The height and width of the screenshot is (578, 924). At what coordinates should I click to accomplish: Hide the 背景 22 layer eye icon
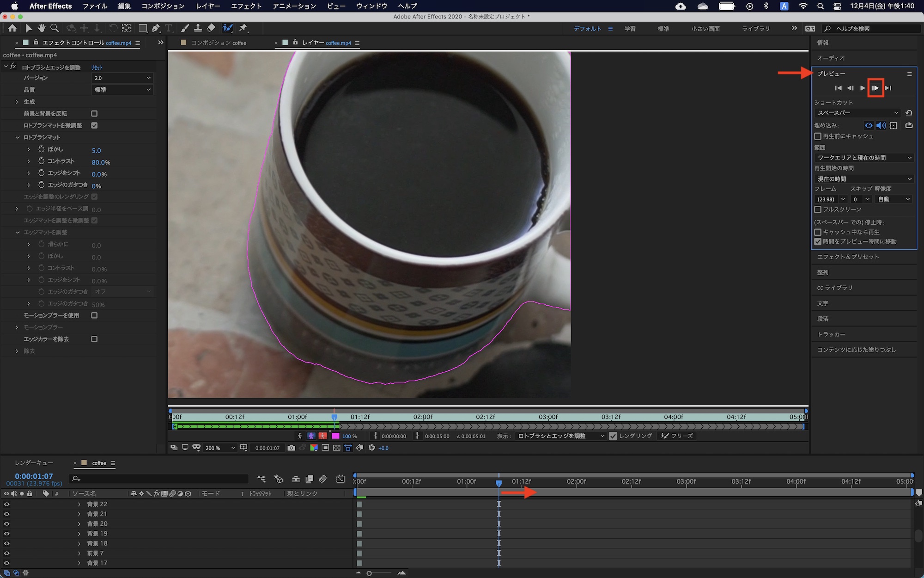(6, 504)
